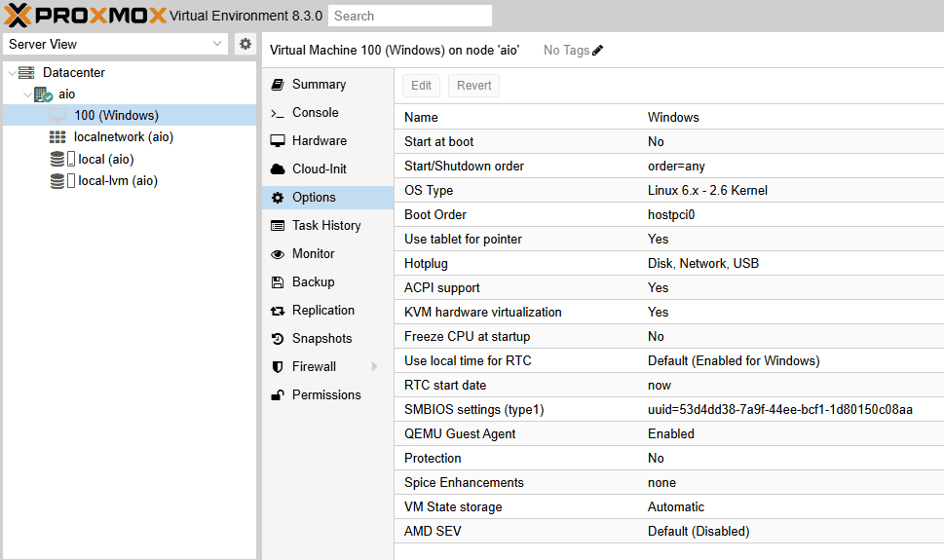This screenshot has height=560, width=944.
Task: Expand the Firewall submenu arrow
Action: [x=374, y=367]
